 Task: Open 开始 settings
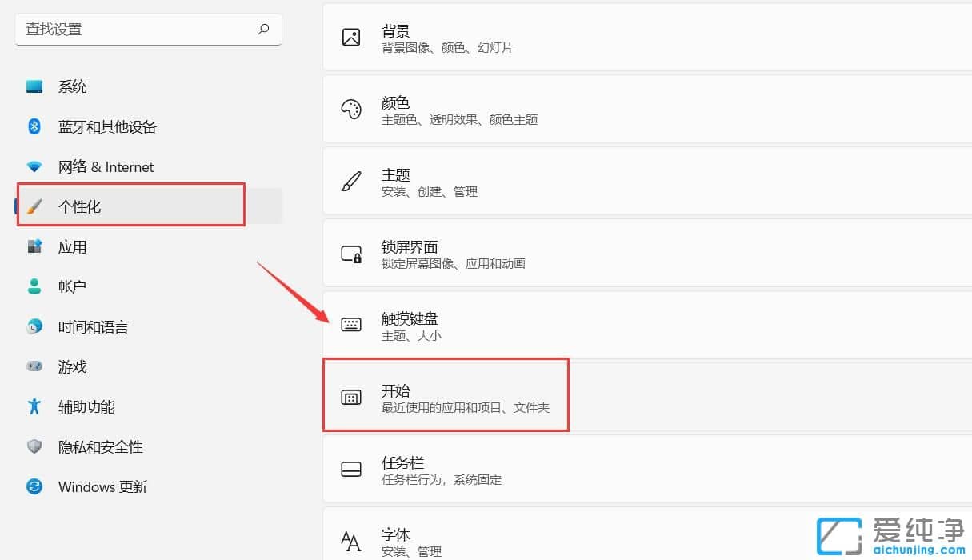tap(647, 397)
